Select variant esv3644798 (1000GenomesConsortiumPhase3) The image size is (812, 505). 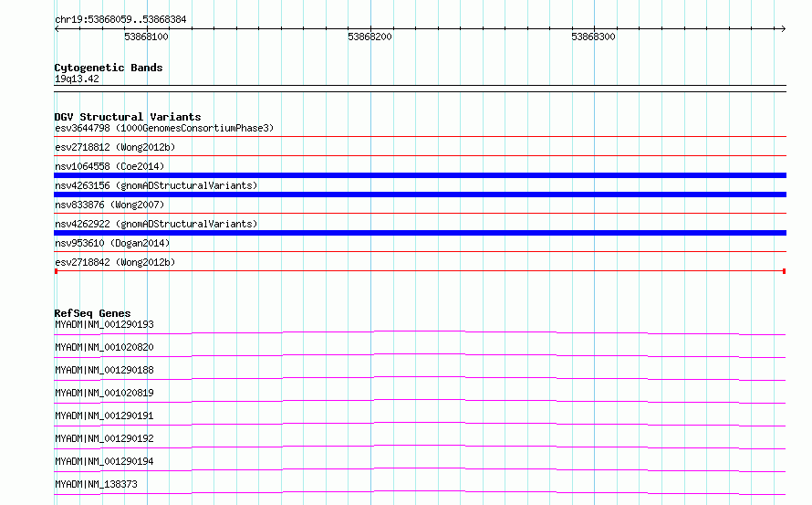[164, 128]
